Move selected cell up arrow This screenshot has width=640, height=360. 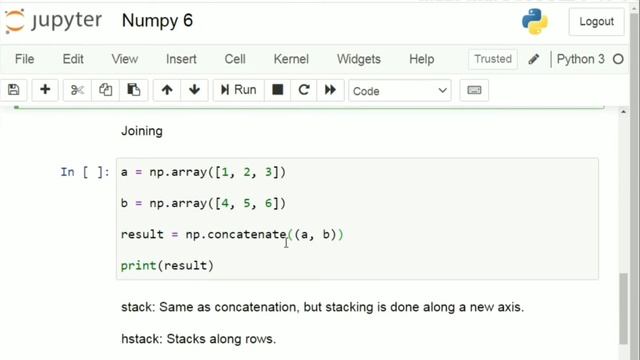tap(167, 90)
